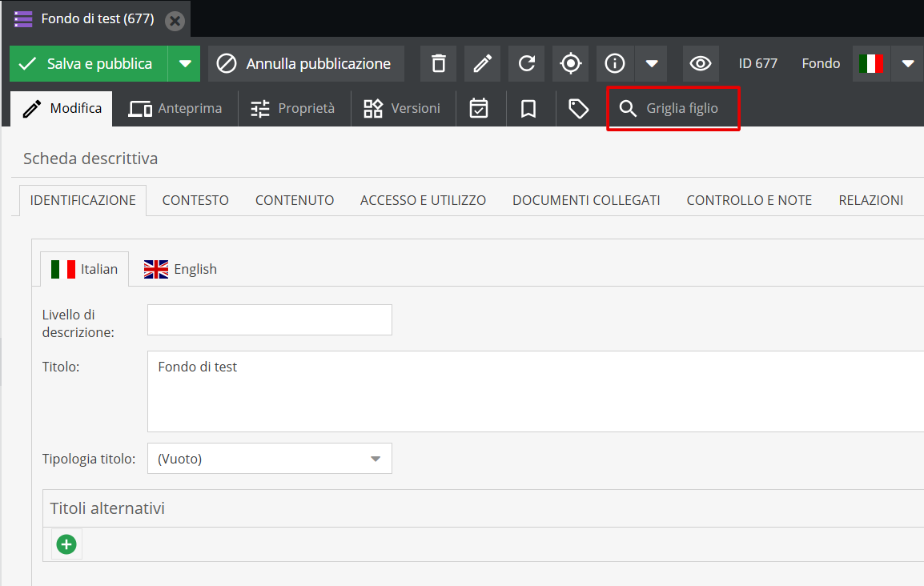924x586 pixels.
Task: Toggle the eye visibility icon
Action: coord(701,63)
